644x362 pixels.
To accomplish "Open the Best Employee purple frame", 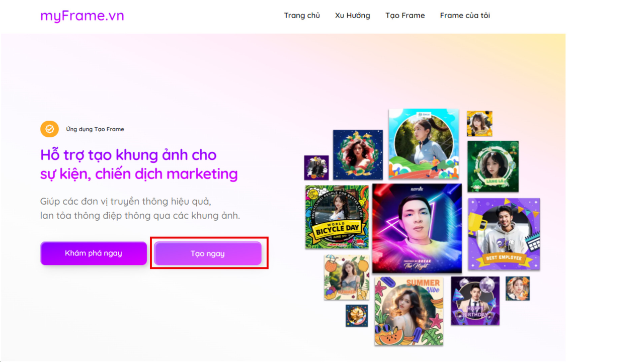I will pos(504,234).
